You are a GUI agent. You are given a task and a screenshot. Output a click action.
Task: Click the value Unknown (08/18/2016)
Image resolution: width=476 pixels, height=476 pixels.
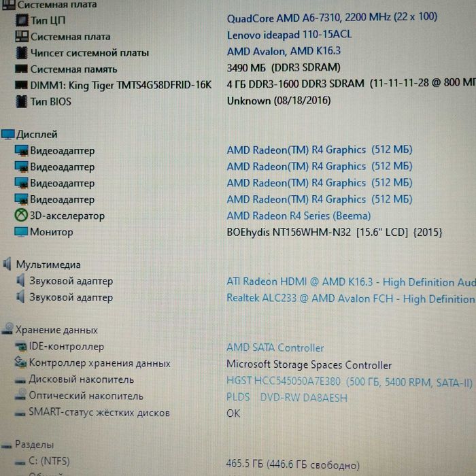coord(279,101)
